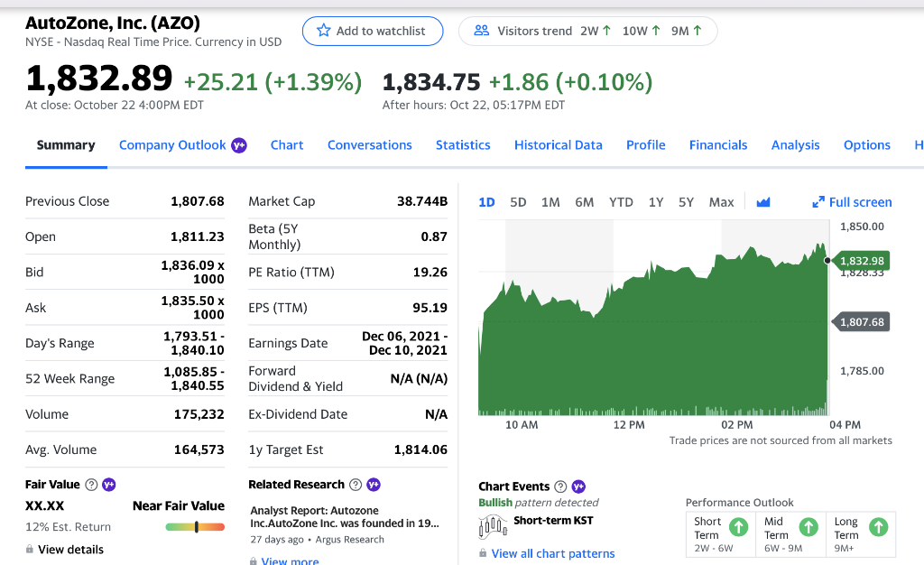Open View all chart patterns
The width and height of the screenshot is (924, 565).
point(553,553)
